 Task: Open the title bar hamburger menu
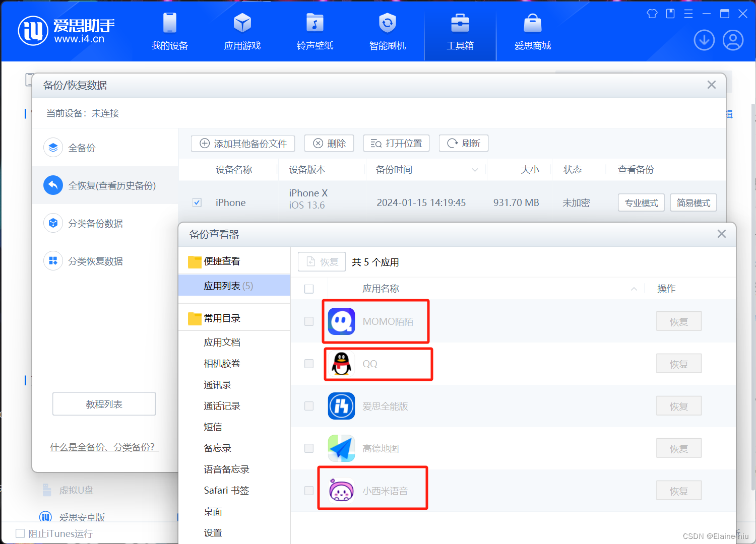688,14
